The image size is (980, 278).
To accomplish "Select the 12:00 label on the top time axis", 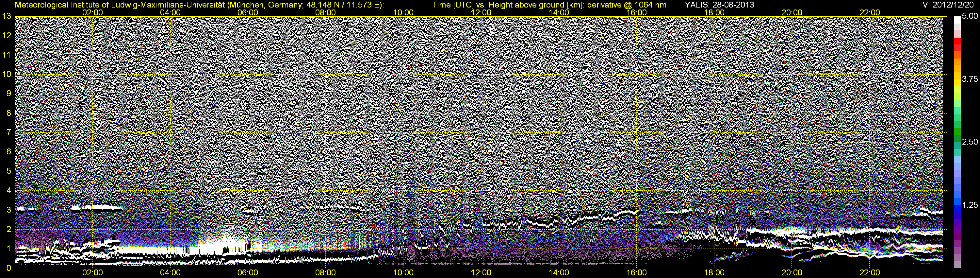I will click(x=481, y=12).
